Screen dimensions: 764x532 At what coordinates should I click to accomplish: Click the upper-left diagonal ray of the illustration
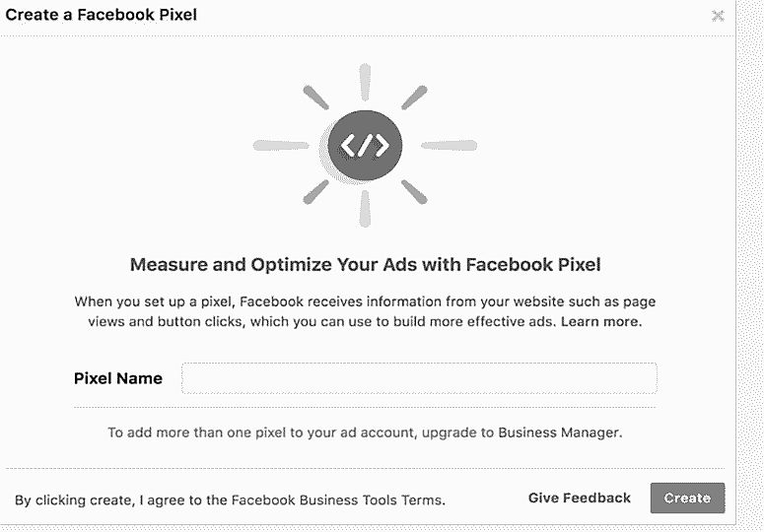[x=315, y=98]
